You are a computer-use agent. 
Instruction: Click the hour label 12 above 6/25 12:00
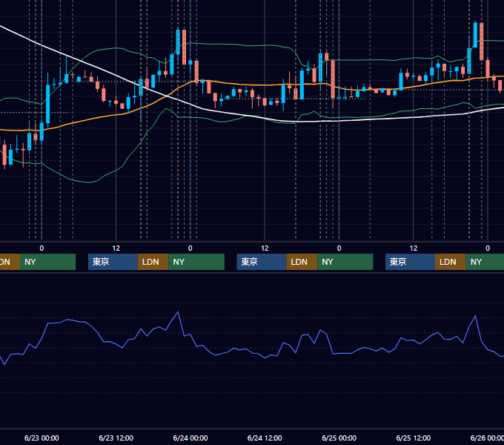pyautogui.click(x=414, y=248)
